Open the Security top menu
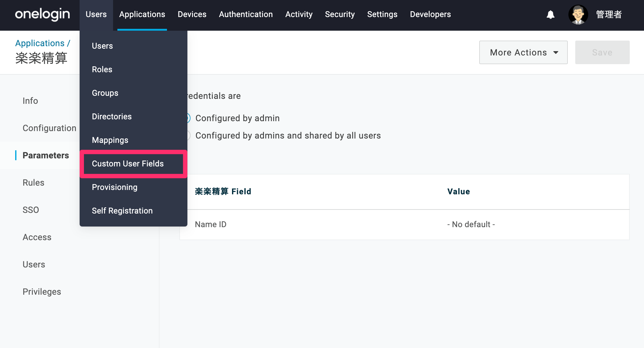The image size is (644, 348). pyautogui.click(x=340, y=15)
